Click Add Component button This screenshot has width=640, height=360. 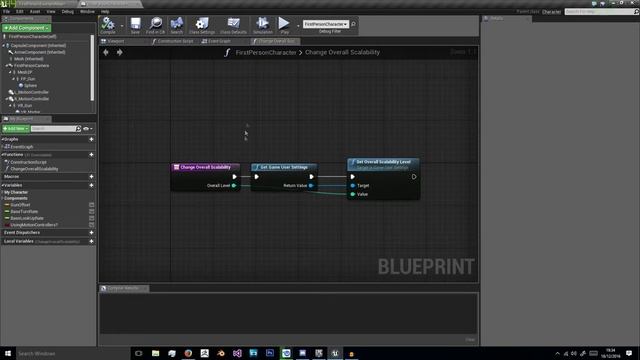pyautogui.click(x=27, y=28)
